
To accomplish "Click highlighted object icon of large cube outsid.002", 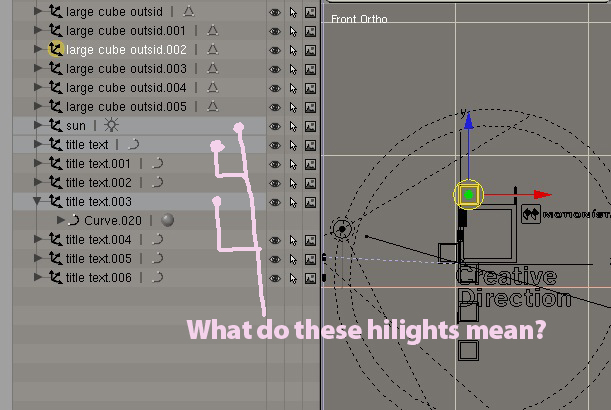I will (56, 49).
